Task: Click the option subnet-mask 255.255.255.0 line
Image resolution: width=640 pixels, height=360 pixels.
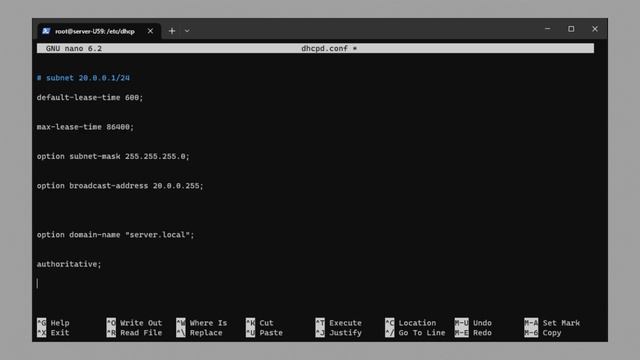Action: tap(113, 156)
